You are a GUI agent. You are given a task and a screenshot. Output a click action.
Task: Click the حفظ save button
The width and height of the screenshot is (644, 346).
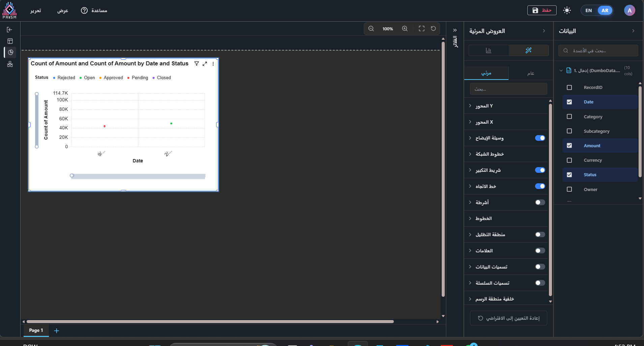click(x=541, y=10)
